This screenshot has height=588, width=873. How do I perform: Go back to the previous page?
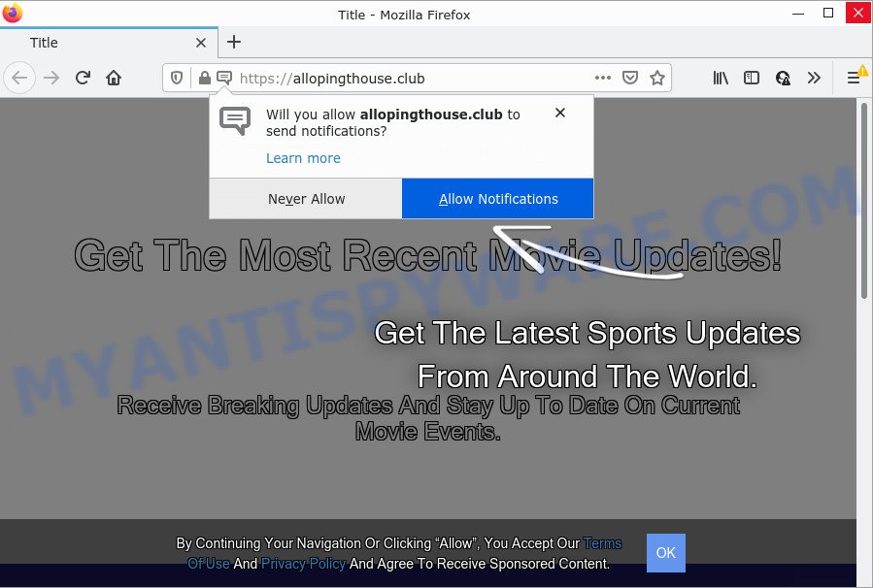click(19, 78)
